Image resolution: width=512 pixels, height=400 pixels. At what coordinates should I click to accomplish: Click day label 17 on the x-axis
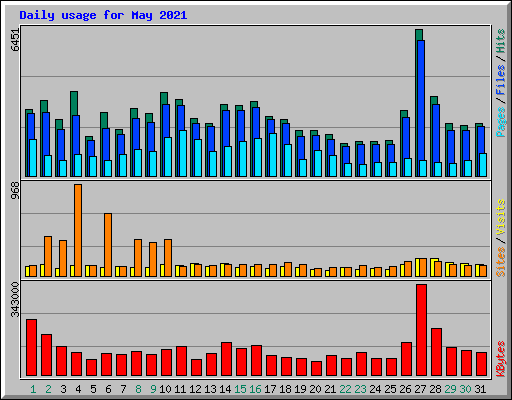pos(270,389)
